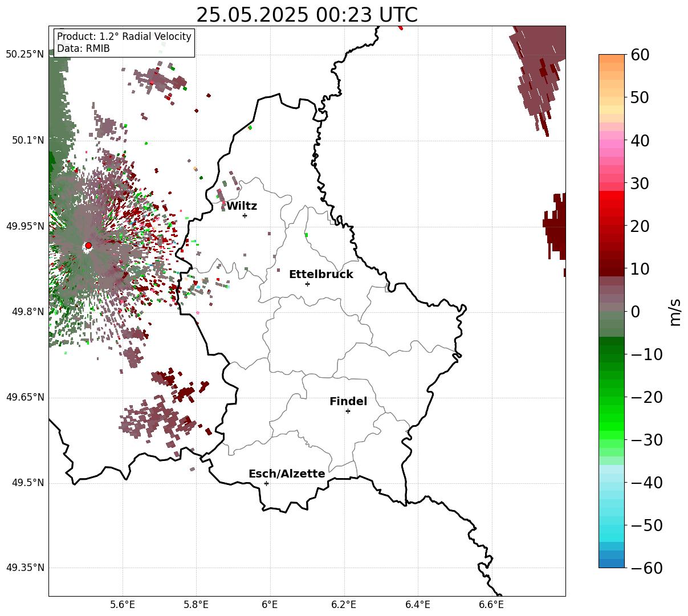This screenshot has height=616, width=688.
Task: Click the '49.65°N' latitude tick label
Action: (25, 397)
